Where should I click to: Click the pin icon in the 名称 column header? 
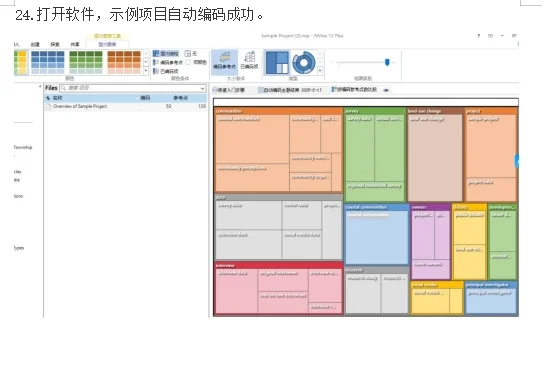48,98
